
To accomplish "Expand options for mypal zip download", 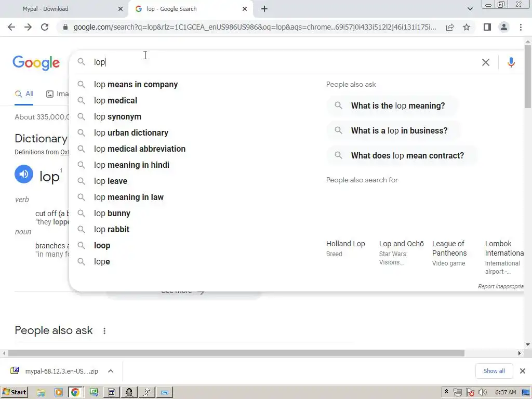I will click(111, 371).
